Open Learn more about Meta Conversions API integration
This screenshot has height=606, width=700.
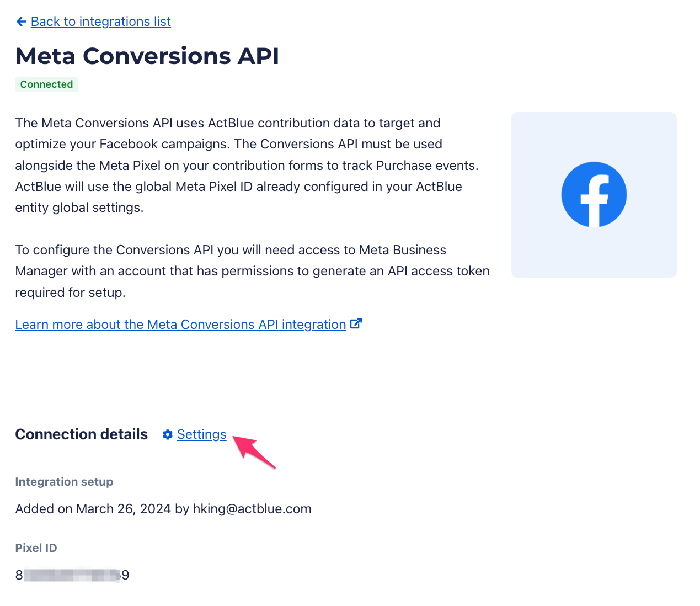(180, 325)
